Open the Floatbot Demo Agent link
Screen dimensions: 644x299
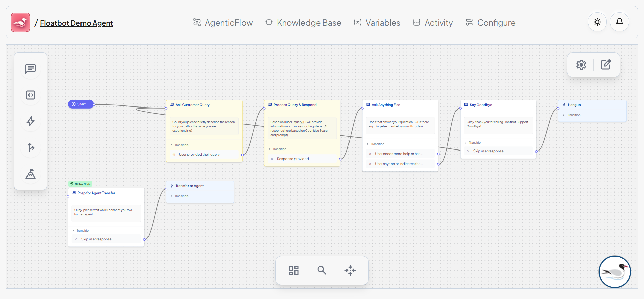click(76, 23)
